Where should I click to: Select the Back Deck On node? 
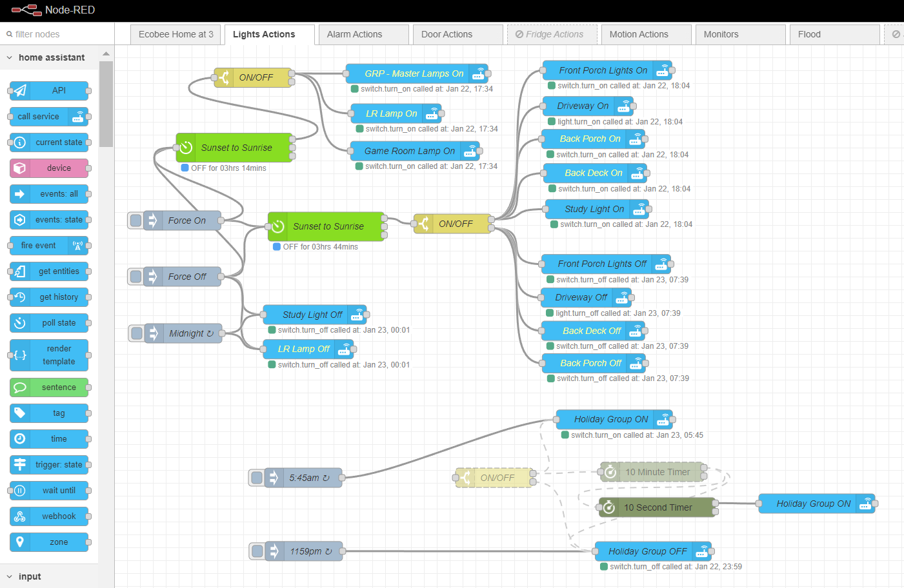pyautogui.click(x=596, y=173)
